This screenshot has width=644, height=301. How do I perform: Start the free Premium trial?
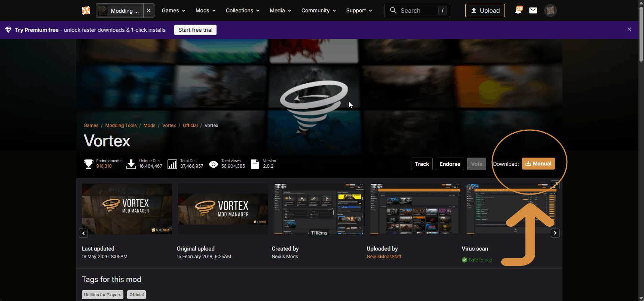pyautogui.click(x=195, y=30)
